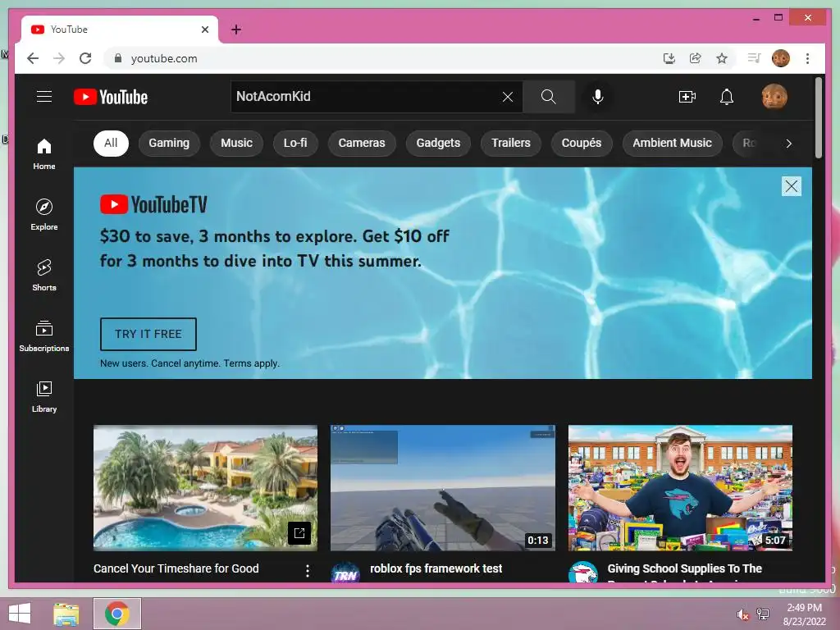The width and height of the screenshot is (840, 630).
Task: Select the Gadgets filter chip
Action: [x=438, y=143]
